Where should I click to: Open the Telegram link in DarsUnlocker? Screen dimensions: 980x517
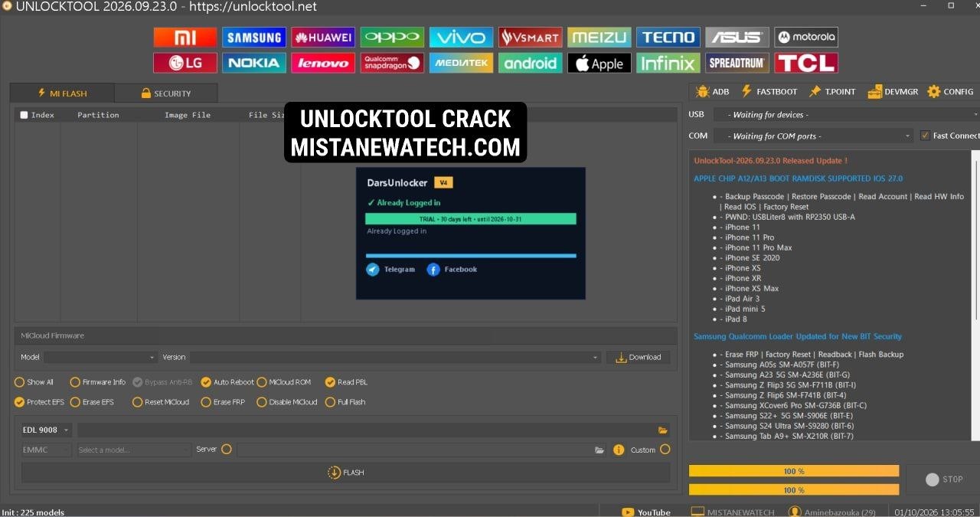click(x=390, y=270)
